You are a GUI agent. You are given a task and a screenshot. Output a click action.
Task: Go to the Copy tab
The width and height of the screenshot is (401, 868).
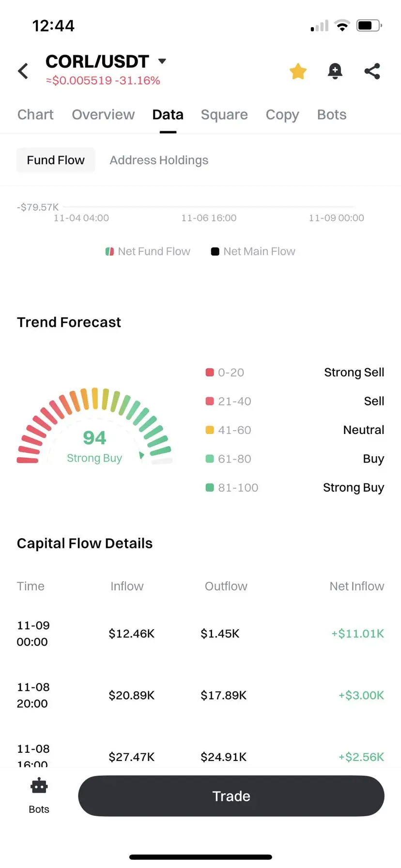(x=282, y=115)
